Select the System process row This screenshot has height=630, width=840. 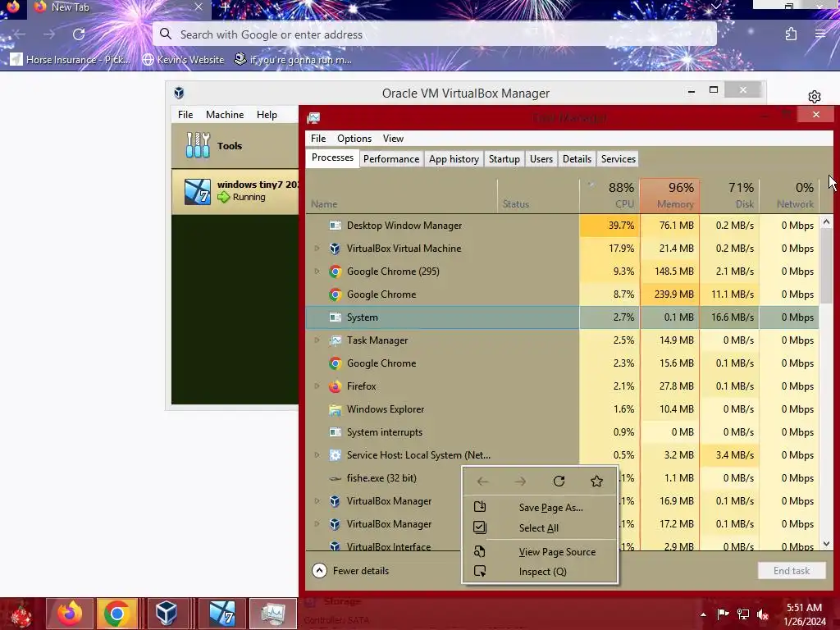tap(562, 317)
